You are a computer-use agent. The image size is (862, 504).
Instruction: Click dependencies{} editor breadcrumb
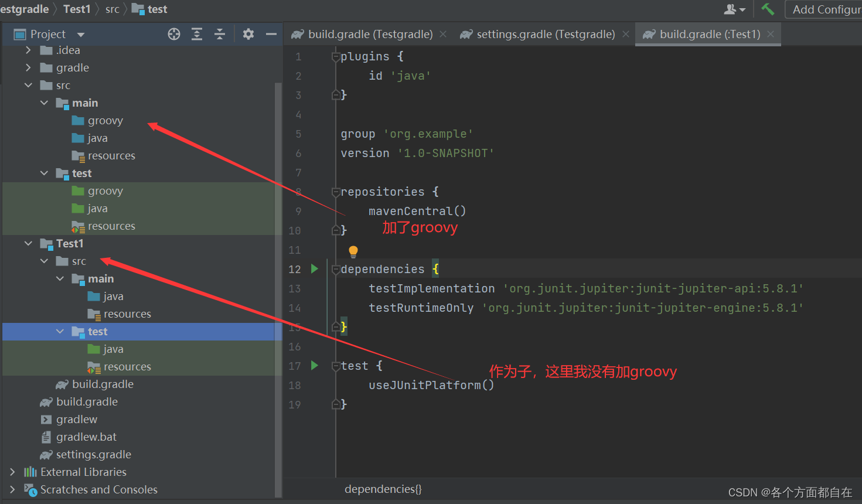[383, 489]
